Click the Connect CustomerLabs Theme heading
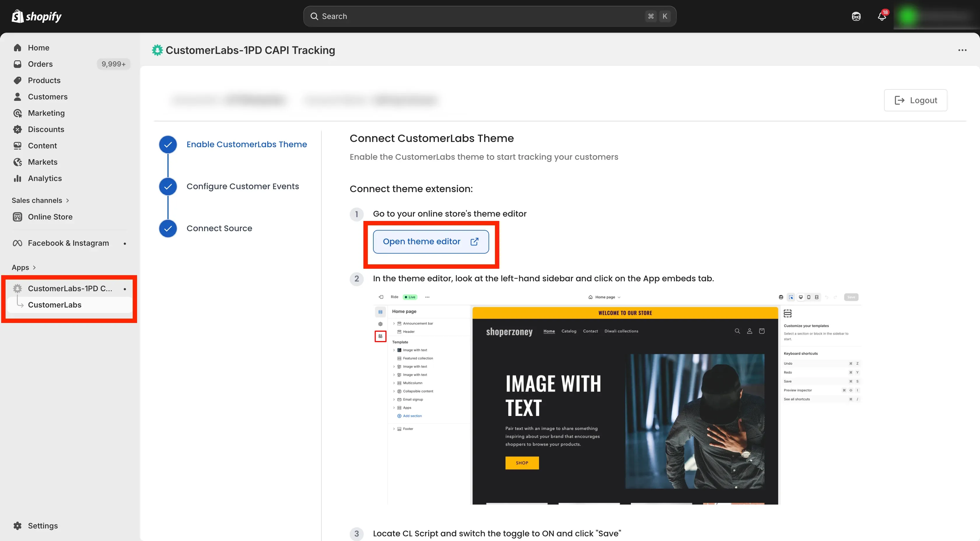The image size is (980, 541). coord(431,138)
